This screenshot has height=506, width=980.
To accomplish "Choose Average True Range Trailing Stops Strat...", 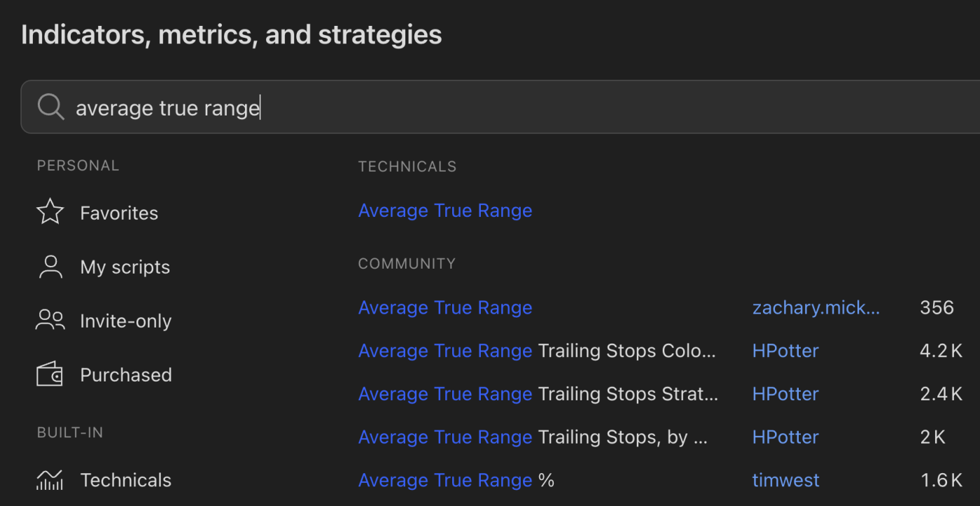I will pyautogui.click(x=538, y=394).
